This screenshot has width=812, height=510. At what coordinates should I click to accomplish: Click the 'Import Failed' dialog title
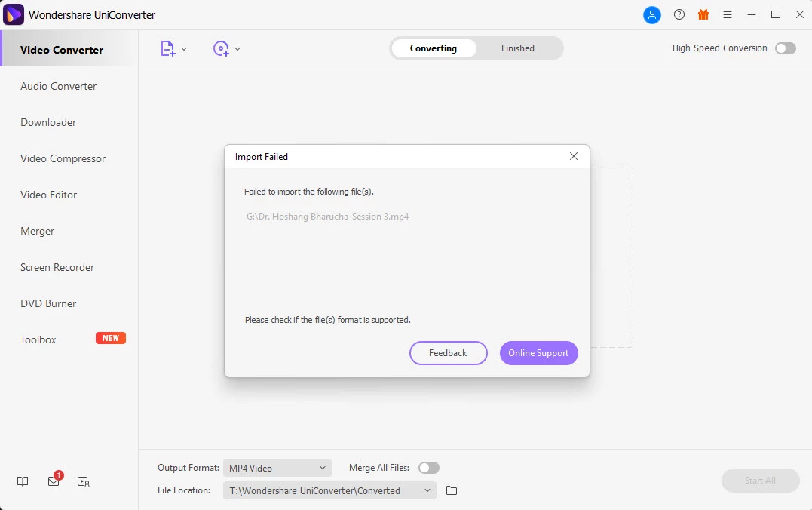coord(262,156)
